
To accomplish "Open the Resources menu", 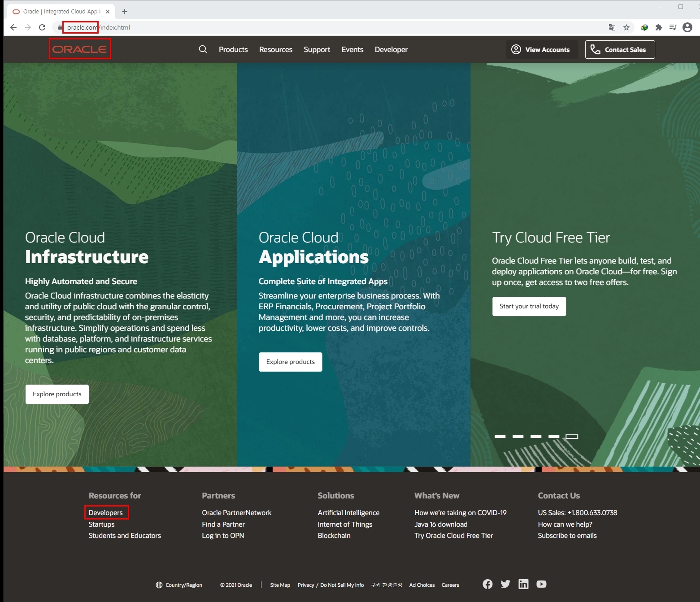I will coord(276,49).
